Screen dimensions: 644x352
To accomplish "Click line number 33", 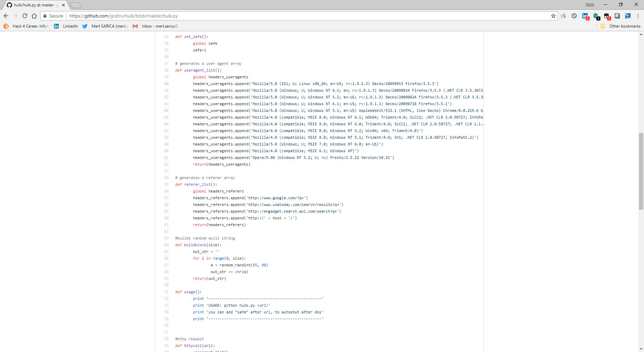I will click(x=166, y=37).
